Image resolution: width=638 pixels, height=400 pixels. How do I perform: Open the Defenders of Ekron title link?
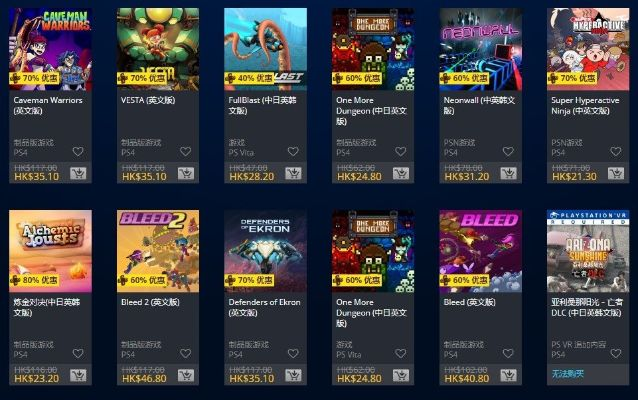pos(264,307)
